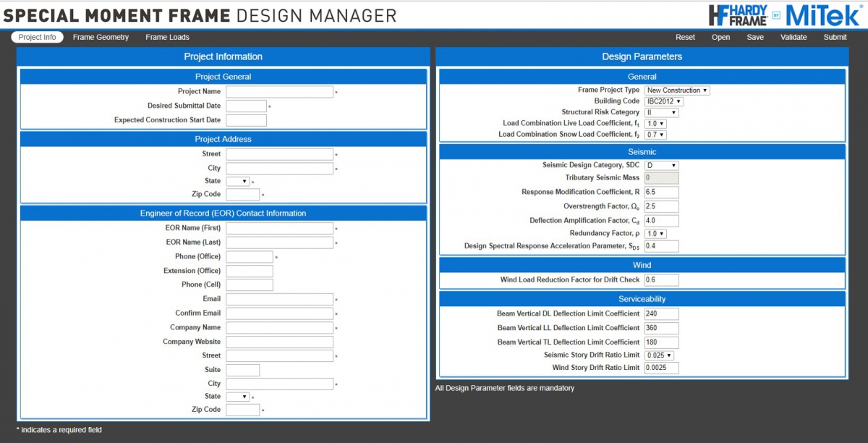Click the Deflection Amplification Factor Cd field

click(661, 220)
